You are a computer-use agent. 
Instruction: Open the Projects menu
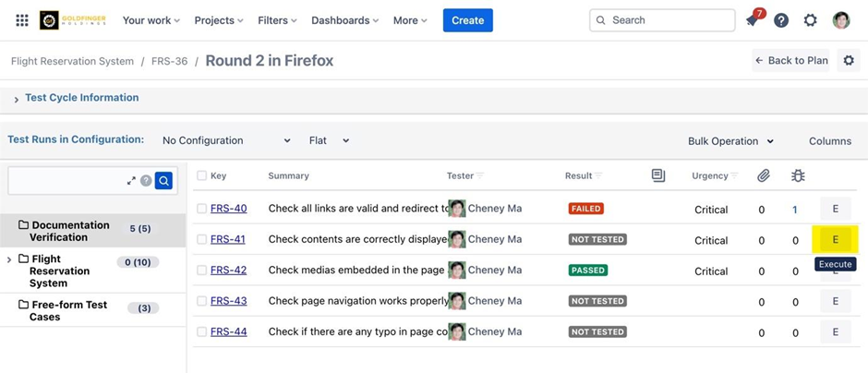[218, 20]
